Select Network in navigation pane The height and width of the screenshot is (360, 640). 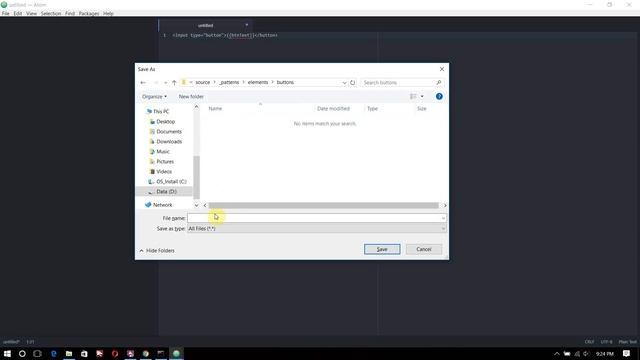[x=162, y=205]
